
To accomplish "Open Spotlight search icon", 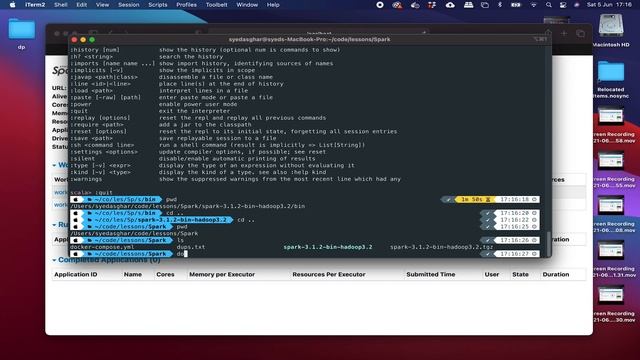I will click(549, 5).
